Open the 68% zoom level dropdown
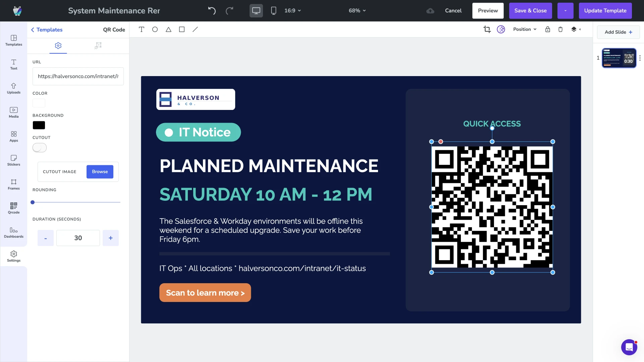 [357, 11]
